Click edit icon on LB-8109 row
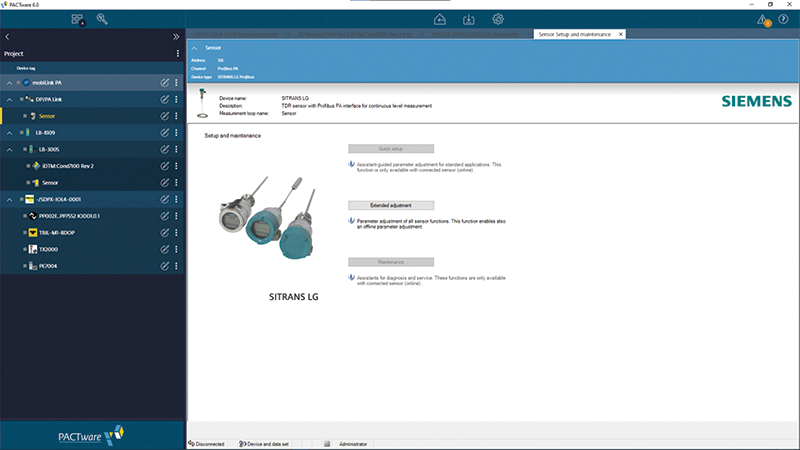Image resolution: width=800 pixels, height=450 pixels. click(x=164, y=133)
